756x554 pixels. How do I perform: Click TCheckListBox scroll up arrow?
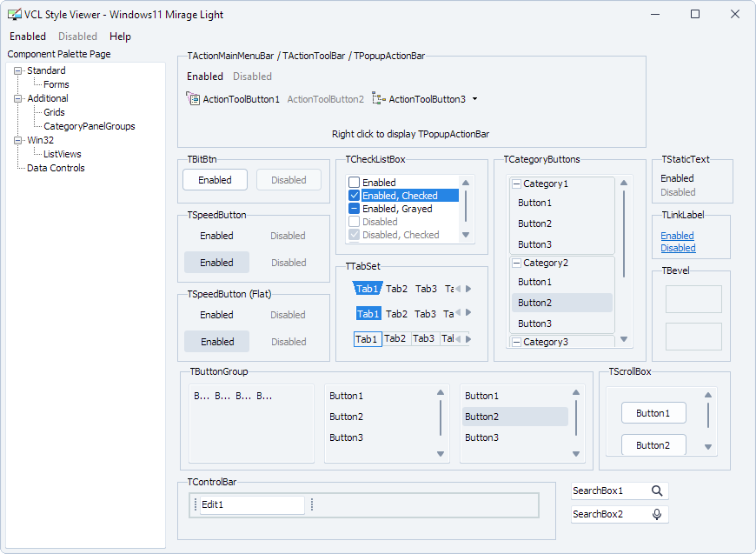point(466,183)
